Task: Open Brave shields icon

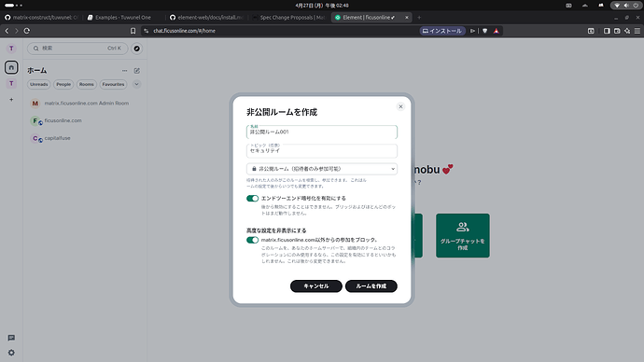Action: 484,31
